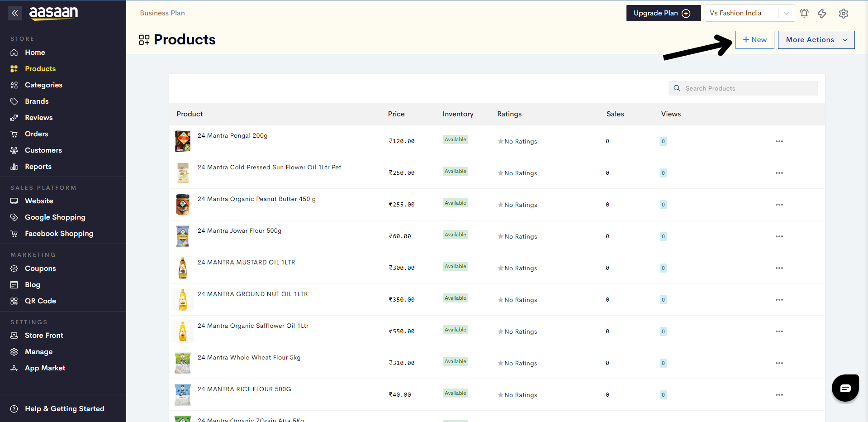Image resolution: width=868 pixels, height=422 pixels.
Task: Collapse the sidebar with double-chevron icon
Action: [x=15, y=13]
